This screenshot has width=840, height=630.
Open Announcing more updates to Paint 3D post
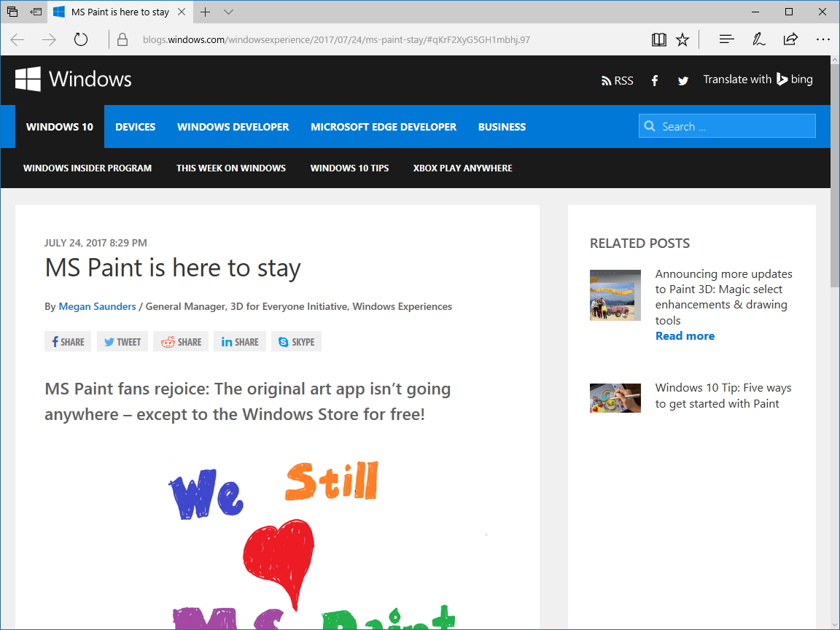723,297
